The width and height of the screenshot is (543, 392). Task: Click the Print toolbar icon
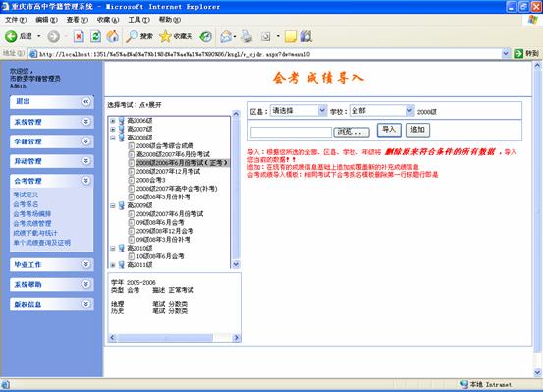tap(246, 36)
